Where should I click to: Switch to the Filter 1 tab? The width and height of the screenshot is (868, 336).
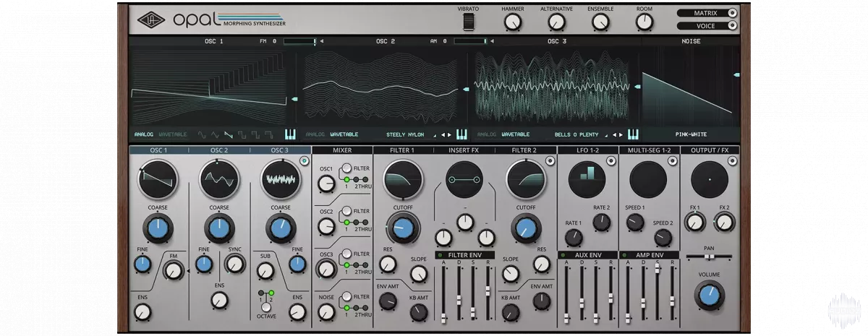pyautogui.click(x=403, y=150)
